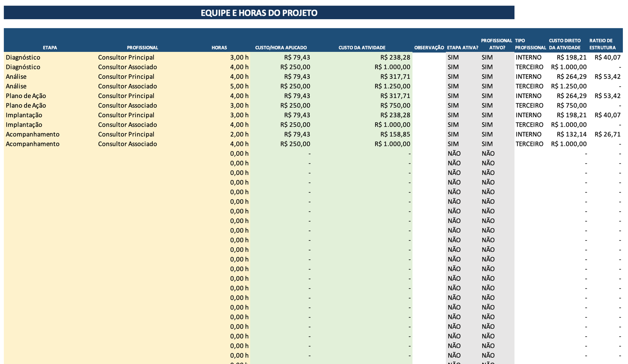Click the ETAPA column header
Viewport: 628px width, 364px height.
[x=50, y=48]
